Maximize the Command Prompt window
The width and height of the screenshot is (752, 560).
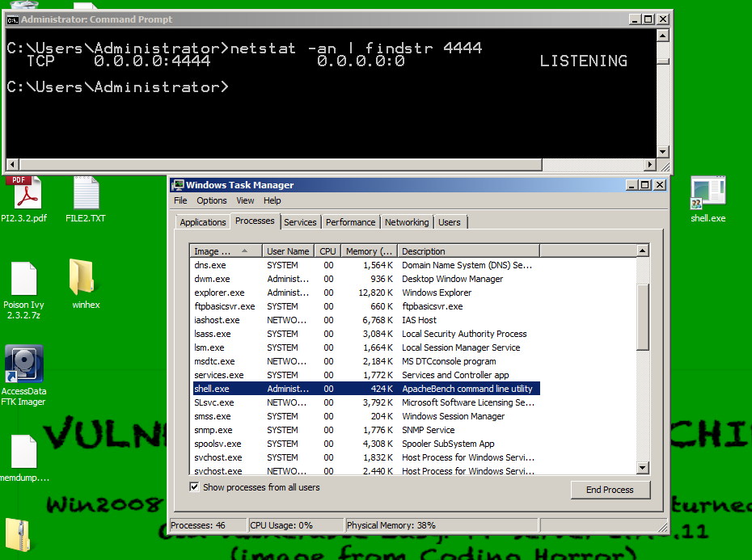[648, 19]
